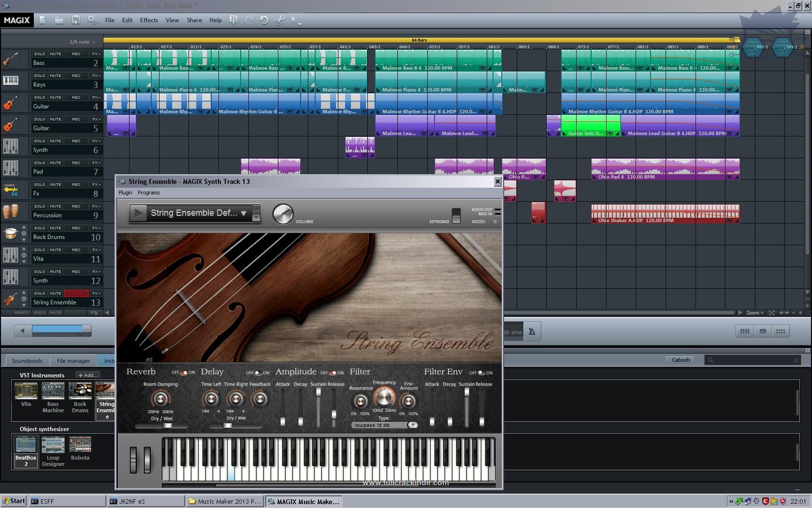
Task: Select Robota object synthesizer
Action: (x=80, y=448)
